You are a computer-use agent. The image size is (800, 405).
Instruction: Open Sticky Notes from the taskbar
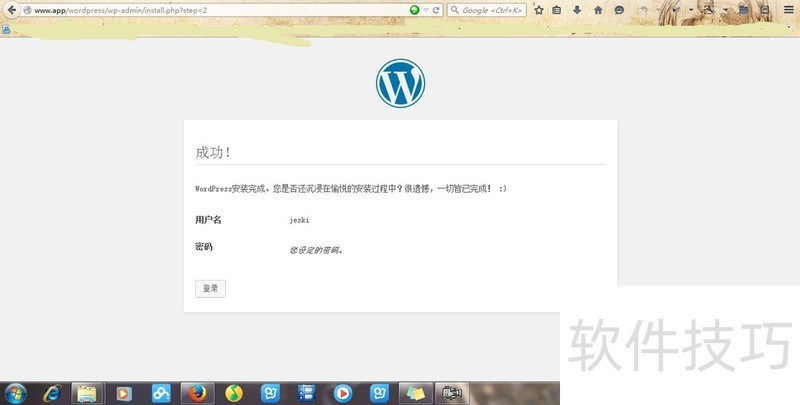(415, 393)
